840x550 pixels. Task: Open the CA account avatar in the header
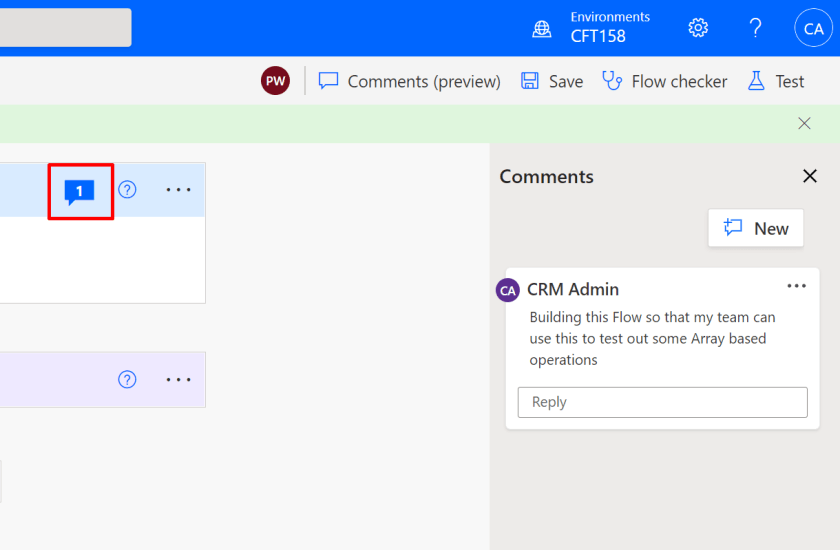[813, 28]
